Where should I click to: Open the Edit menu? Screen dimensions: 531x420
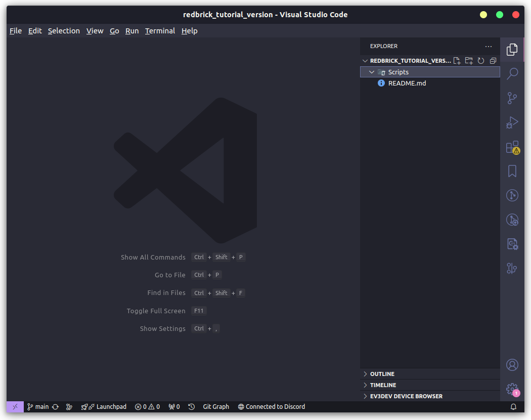pos(35,31)
